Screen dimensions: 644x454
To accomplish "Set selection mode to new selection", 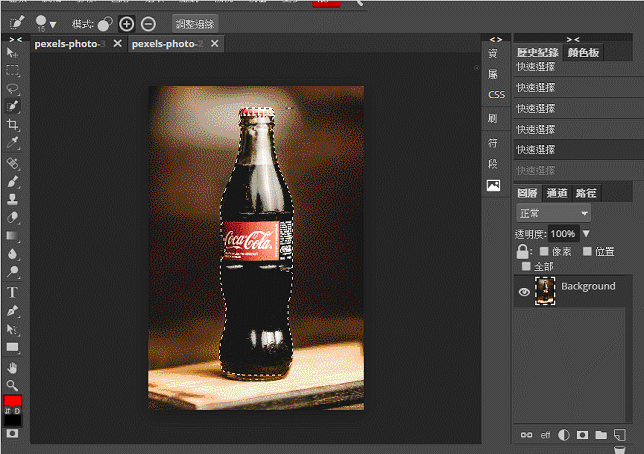I will (x=105, y=24).
